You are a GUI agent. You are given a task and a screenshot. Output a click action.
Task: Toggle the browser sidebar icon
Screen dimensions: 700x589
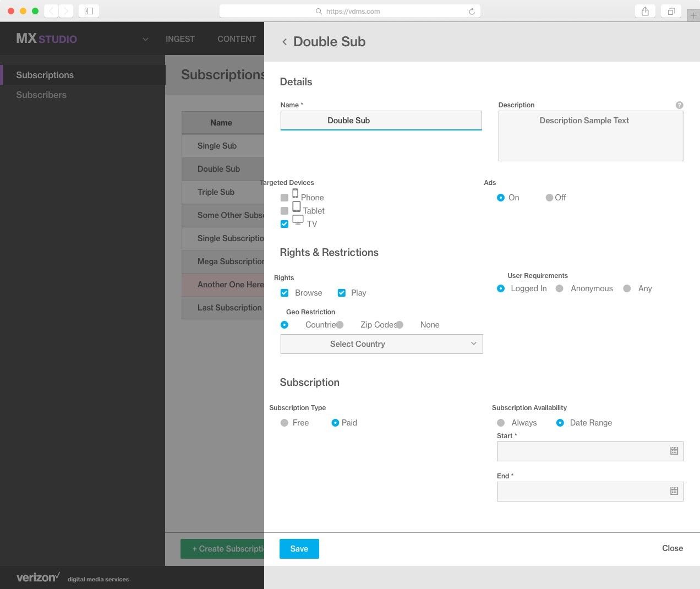tap(89, 11)
